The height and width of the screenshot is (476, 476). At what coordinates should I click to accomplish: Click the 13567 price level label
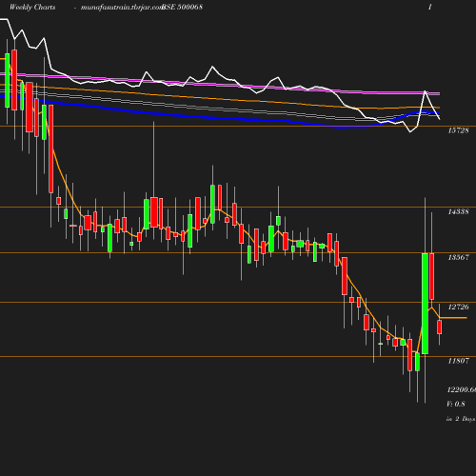(458, 257)
